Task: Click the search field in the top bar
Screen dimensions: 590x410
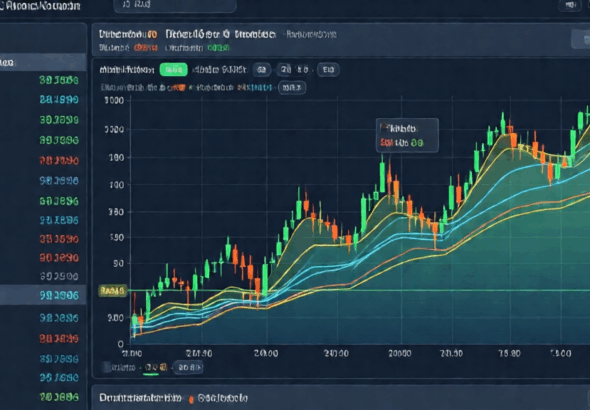Action: (x=175, y=6)
